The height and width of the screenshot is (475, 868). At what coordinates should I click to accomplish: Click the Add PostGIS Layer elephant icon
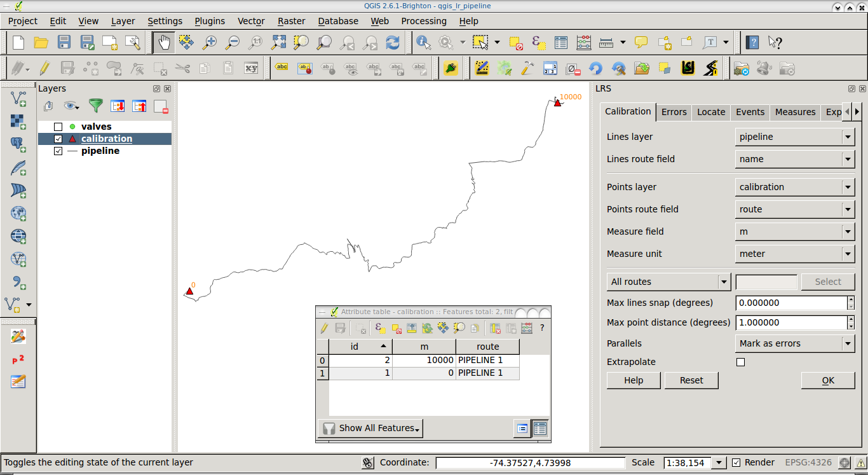18,144
